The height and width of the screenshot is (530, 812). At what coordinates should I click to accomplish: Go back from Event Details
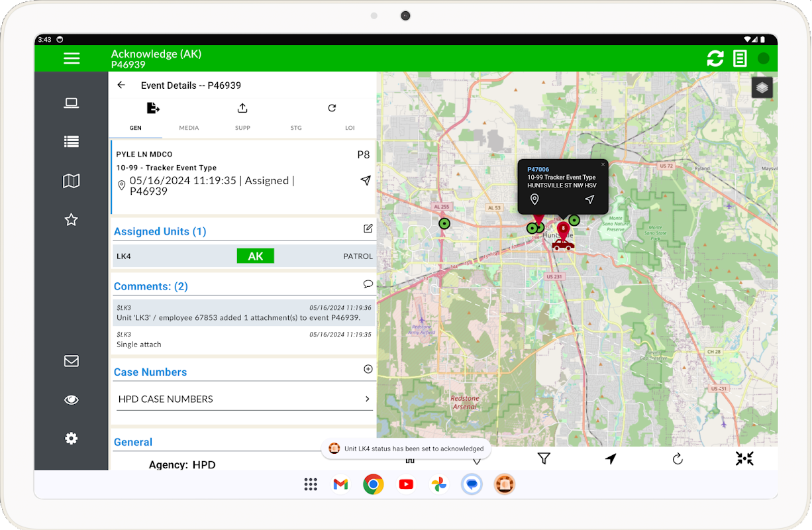click(x=121, y=85)
